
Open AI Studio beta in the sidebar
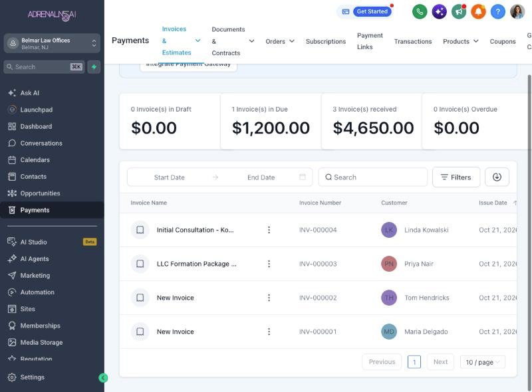point(52,242)
